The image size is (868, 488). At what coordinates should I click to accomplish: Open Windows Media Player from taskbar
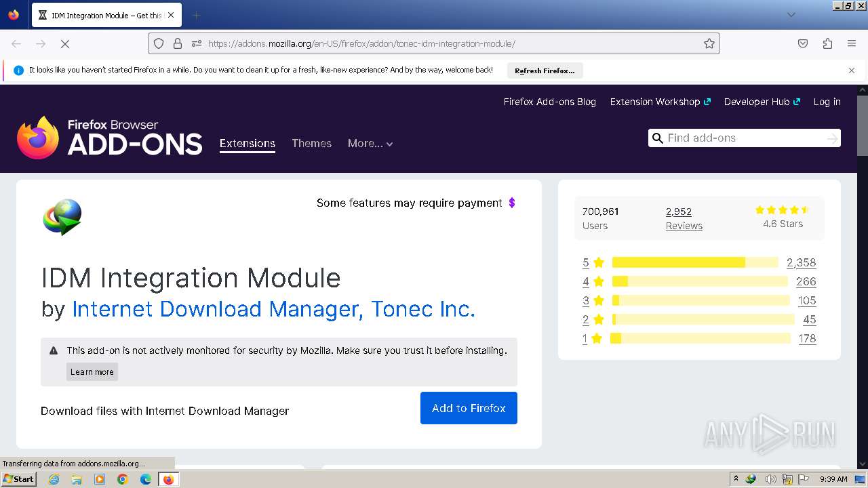pos(100,479)
